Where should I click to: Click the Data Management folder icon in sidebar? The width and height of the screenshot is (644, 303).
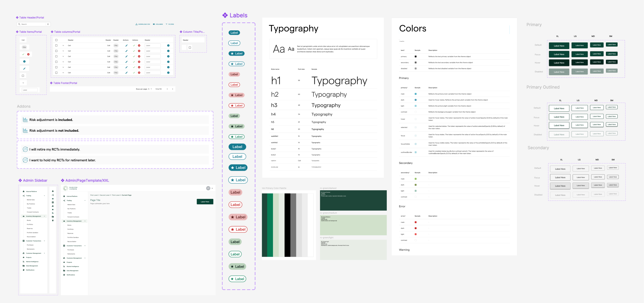click(24, 266)
